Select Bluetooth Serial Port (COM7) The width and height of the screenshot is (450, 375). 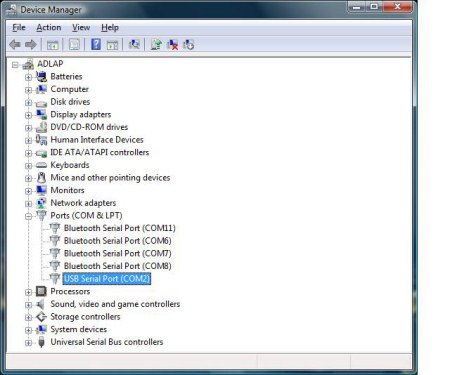pos(118,254)
